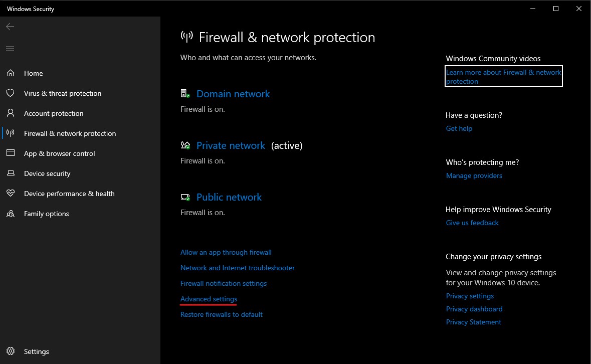Image resolution: width=591 pixels, height=364 pixels.
Task: Click the back arrow at top left
Action: click(10, 26)
